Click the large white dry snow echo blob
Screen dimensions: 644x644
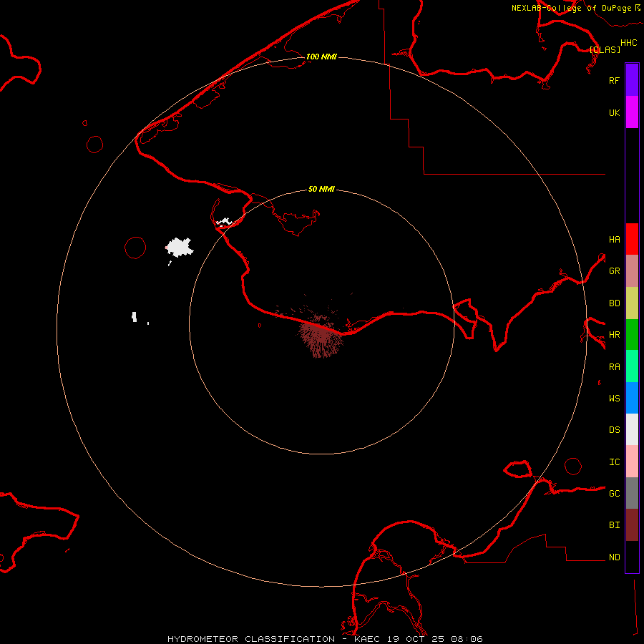point(180,248)
